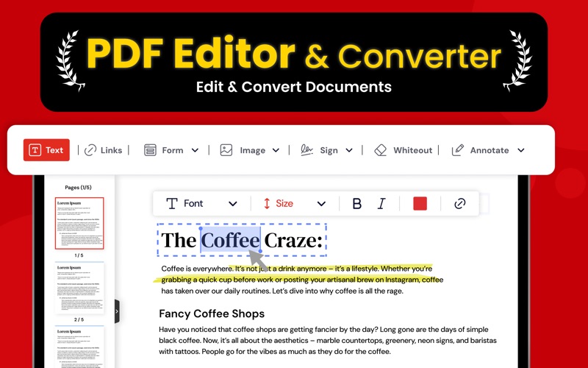
Task: Select the Image menu label
Action: pyautogui.click(x=252, y=150)
